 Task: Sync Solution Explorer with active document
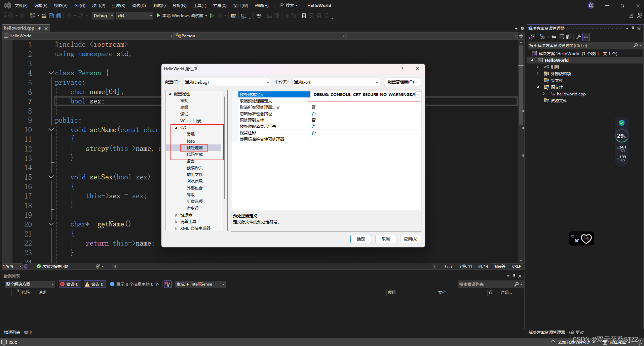pyautogui.click(x=554, y=37)
